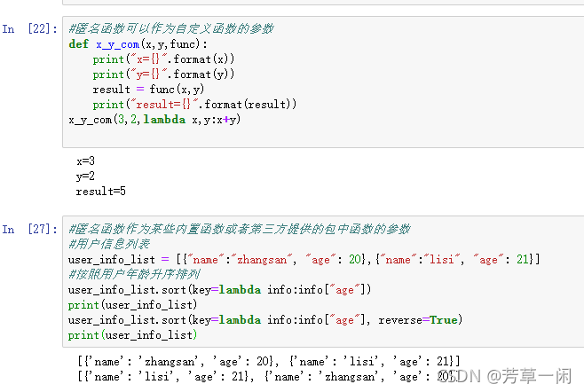This screenshot has width=584, height=392.
Task: Select the In [22] cell prompt
Action: (30, 28)
